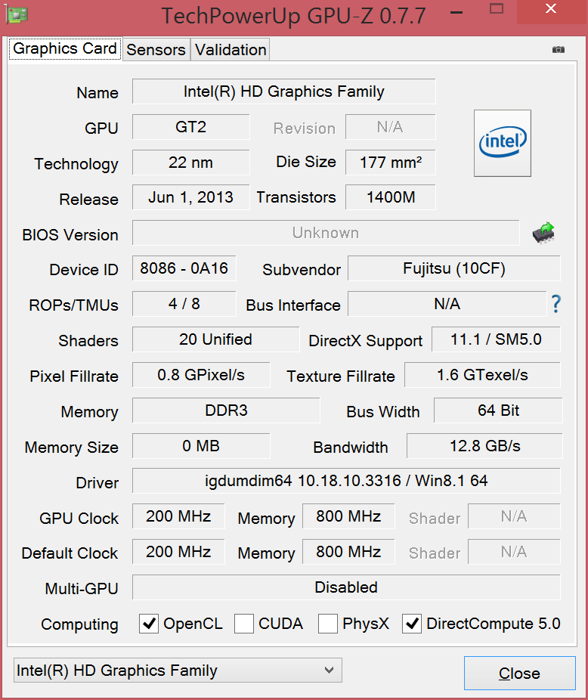Click the BIOS Version field
This screenshot has width=588, height=700.
(x=325, y=233)
